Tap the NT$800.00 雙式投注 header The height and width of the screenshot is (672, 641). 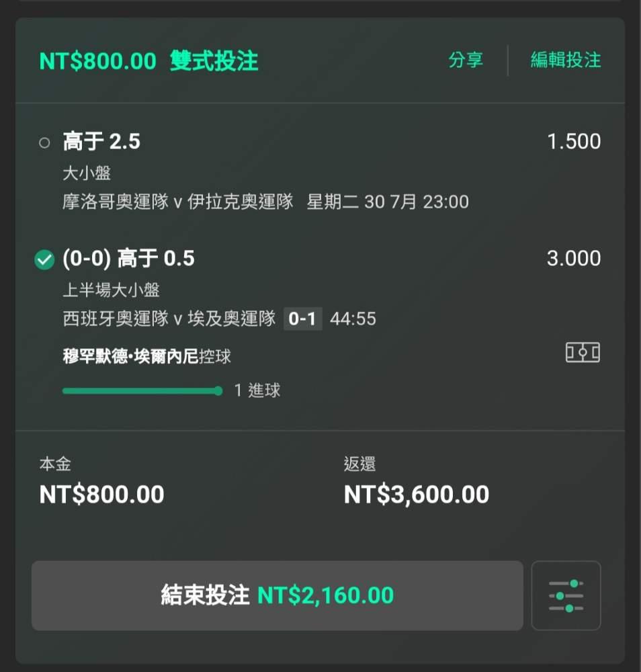(148, 61)
